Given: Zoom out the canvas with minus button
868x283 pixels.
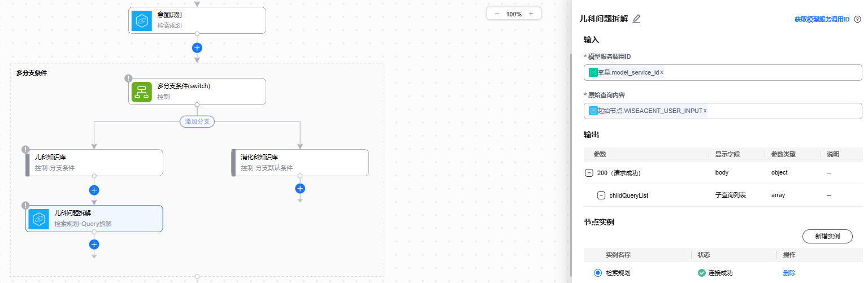Looking at the screenshot, I should click(x=497, y=14).
